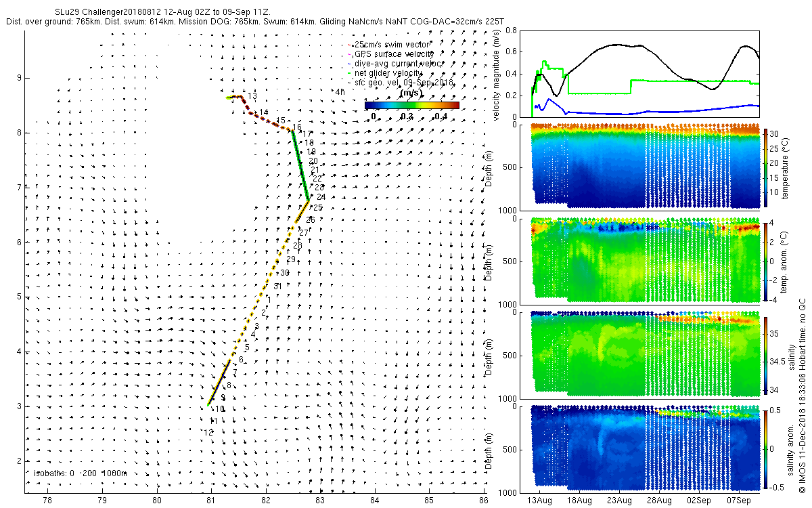Click the temperature (°C) colorbar
This screenshot has height=508, width=812.
click(x=766, y=167)
